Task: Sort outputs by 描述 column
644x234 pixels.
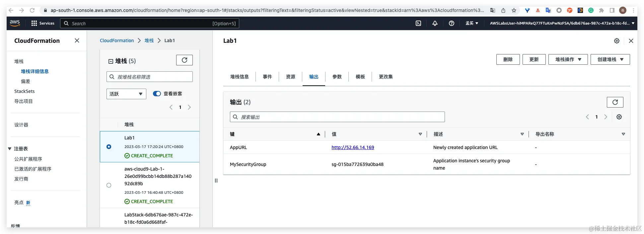Action: [x=522, y=134]
